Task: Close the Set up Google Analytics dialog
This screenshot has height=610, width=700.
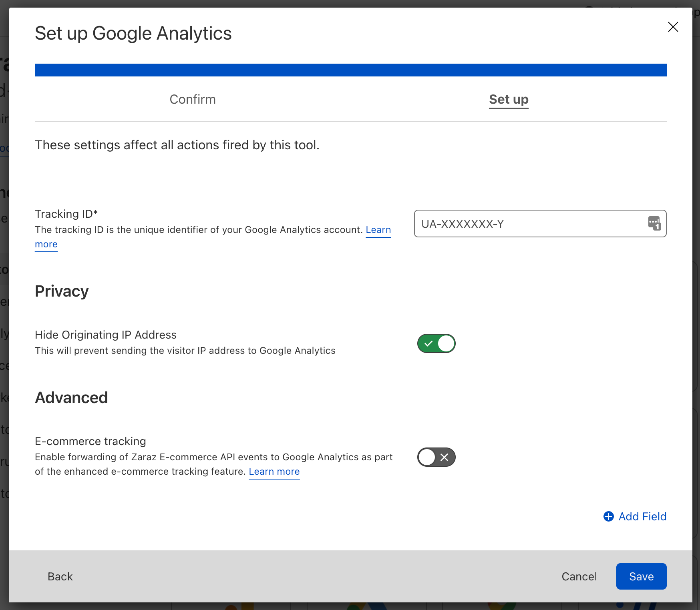Action: click(x=673, y=27)
